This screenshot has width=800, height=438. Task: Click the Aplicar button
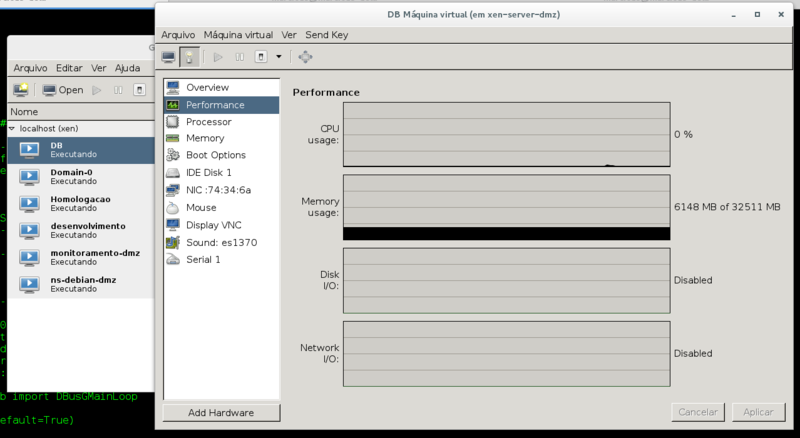(758, 412)
